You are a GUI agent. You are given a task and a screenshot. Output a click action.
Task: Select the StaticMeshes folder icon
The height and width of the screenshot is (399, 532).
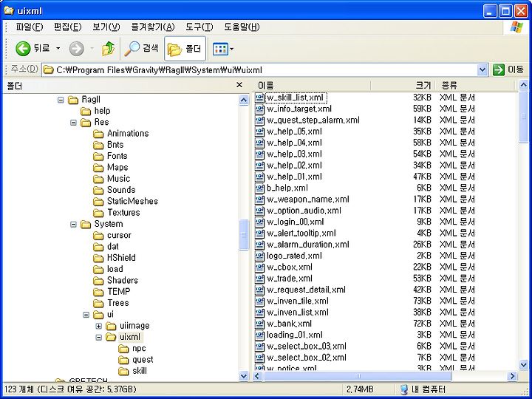(98, 202)
